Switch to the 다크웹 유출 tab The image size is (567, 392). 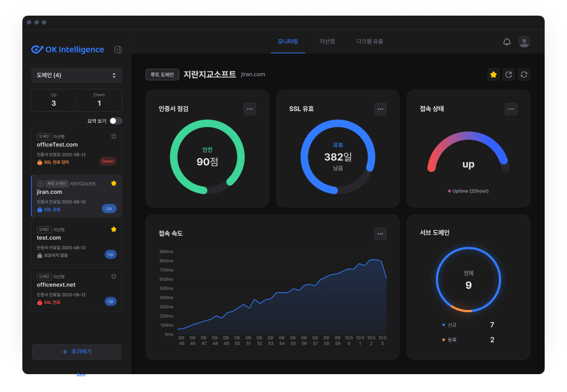click(x=370, y=41)
